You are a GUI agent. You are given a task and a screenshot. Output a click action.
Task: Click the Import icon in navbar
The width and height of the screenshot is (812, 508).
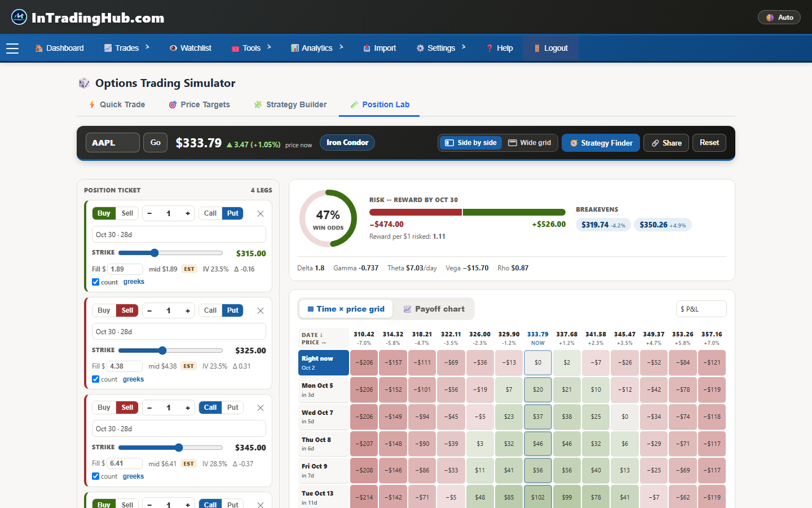tap(367, 48)
